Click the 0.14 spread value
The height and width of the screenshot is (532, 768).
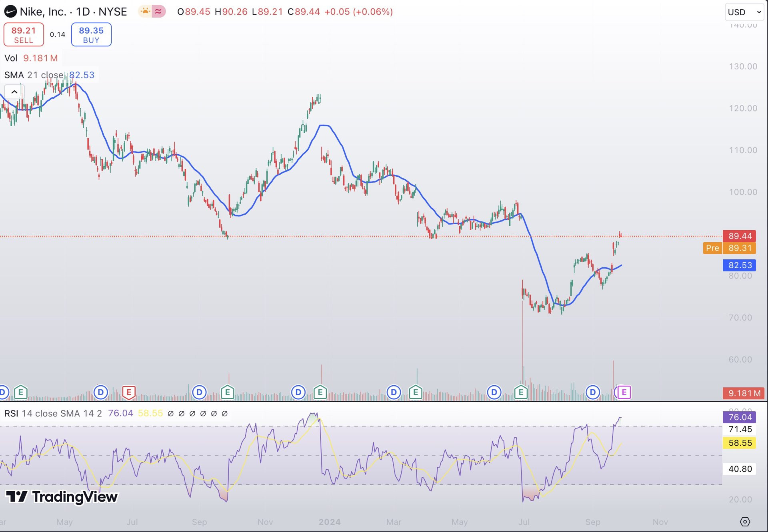pyautogui.click(x=58, y=35)
